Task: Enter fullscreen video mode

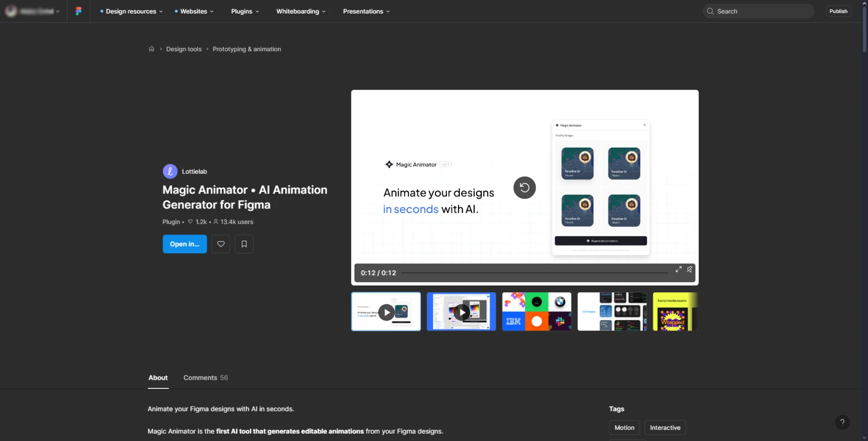Action: [x=678, y=269]
